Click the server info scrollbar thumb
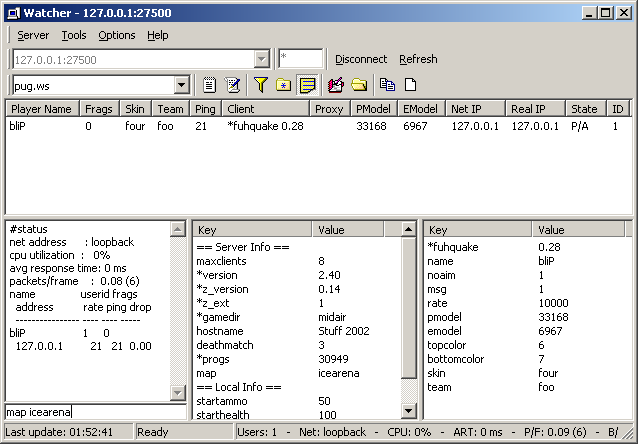The width and height of the screenshot is (638, 444). [x=409, y=308]
